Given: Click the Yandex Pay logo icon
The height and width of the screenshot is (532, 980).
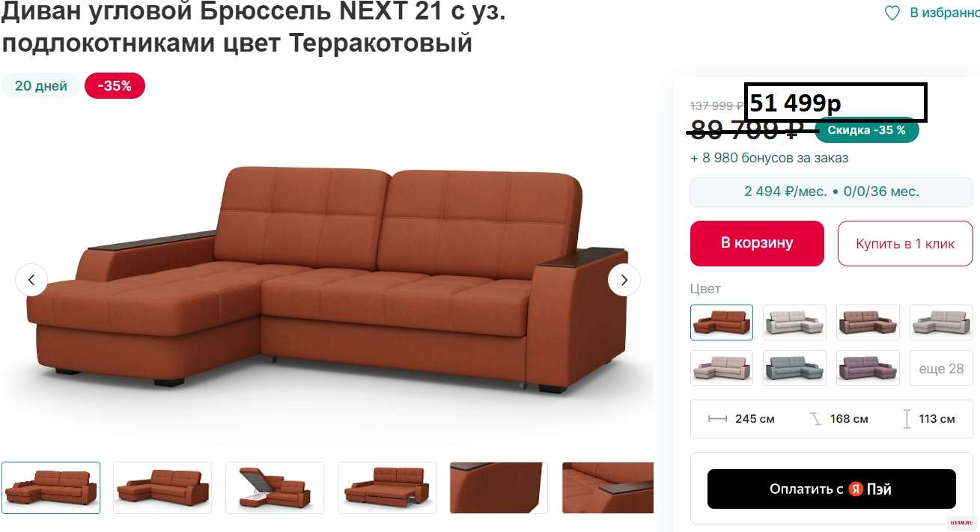Looking at the screenshot, I should [x=856, y=489].
